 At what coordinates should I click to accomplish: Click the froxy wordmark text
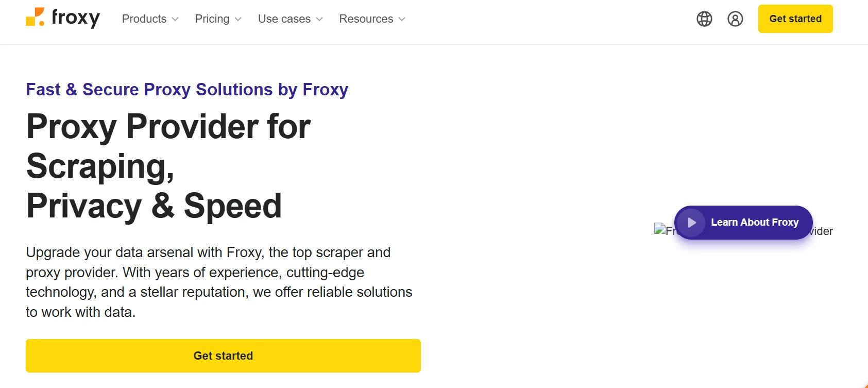(76, 18)
